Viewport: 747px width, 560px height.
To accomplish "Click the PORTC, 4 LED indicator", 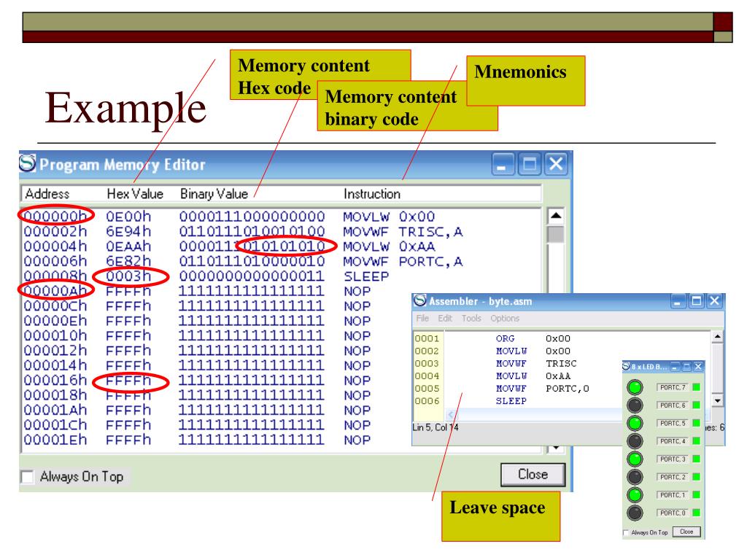I will tap(635, 441).
